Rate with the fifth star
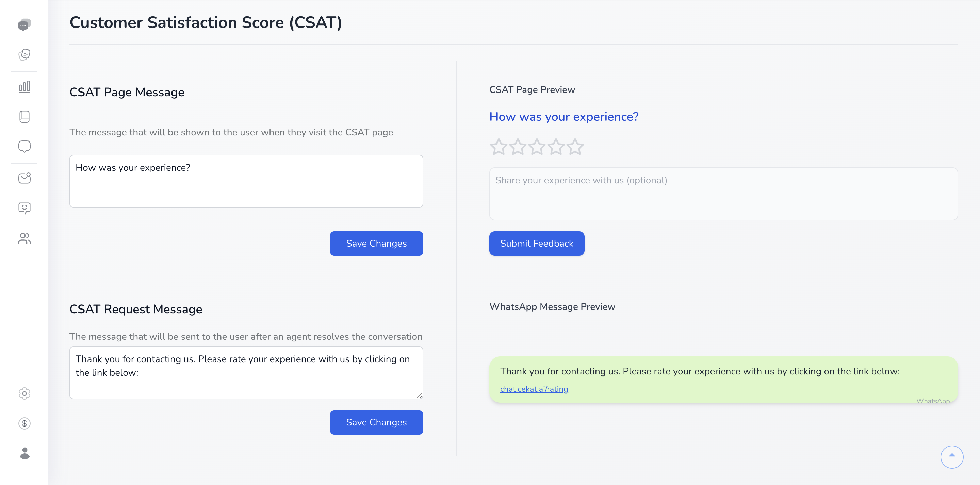Screen dimensions: 980x485 pos(575,147)
